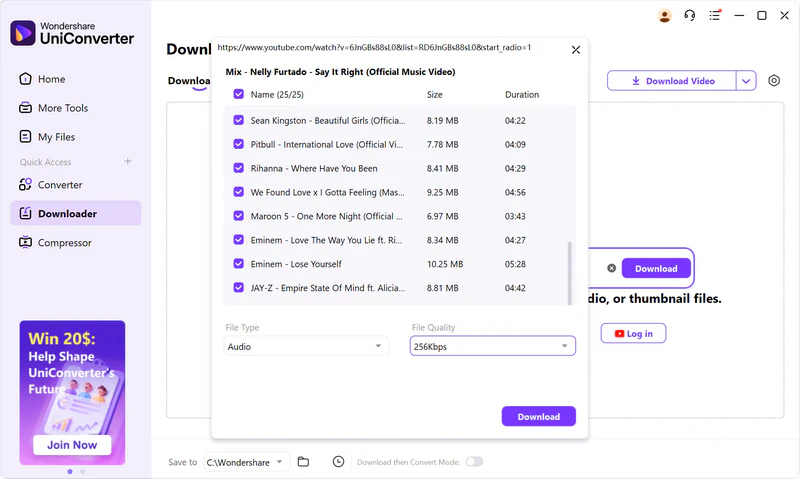Expand the Download Video arrow dropdown
This screenshot has height=479, width=800.
point(746,81)
